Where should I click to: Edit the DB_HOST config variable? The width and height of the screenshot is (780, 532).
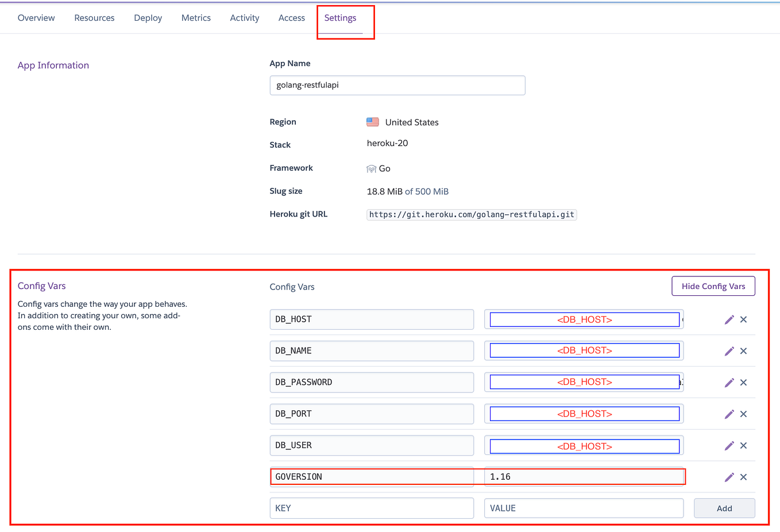point(729,319)
